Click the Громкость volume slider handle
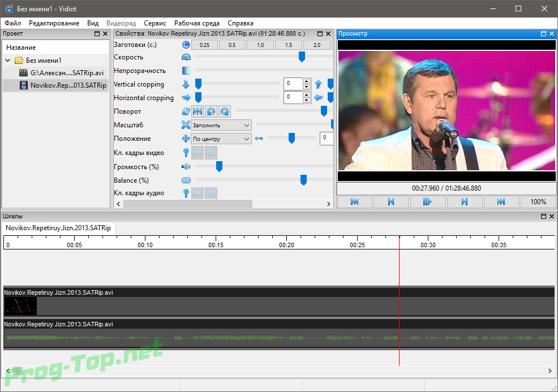 tap(219, 166)
